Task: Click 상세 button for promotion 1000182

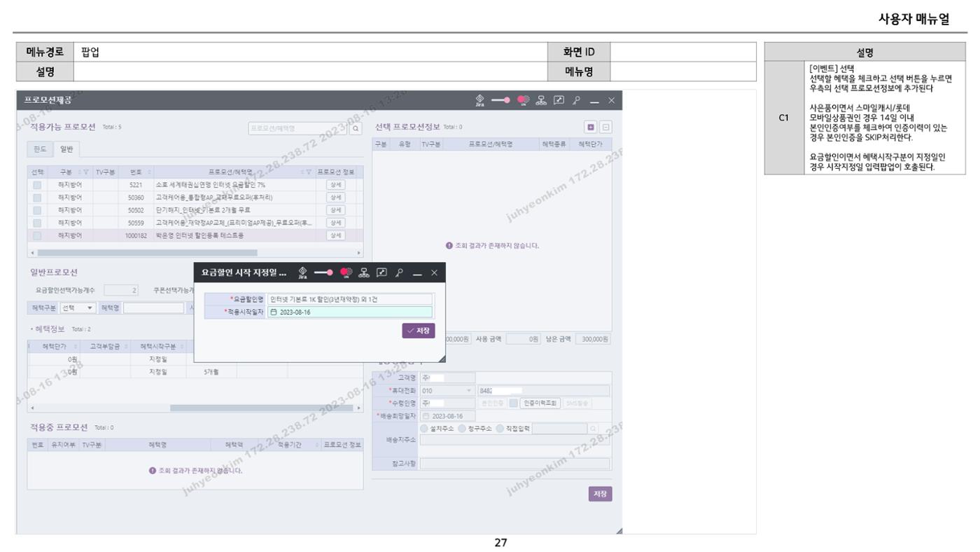Action: (x=336, y=235)
